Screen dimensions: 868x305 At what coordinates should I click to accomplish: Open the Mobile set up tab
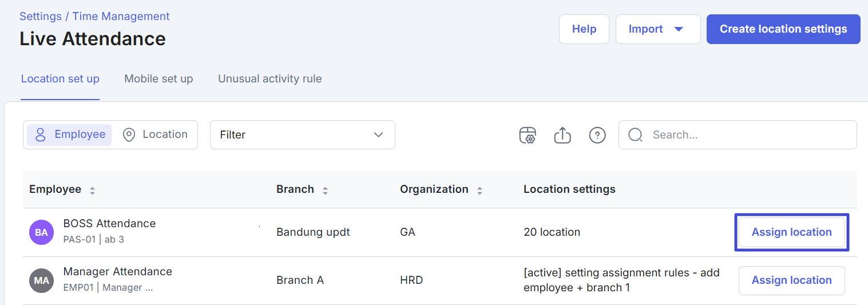[158, 79]
